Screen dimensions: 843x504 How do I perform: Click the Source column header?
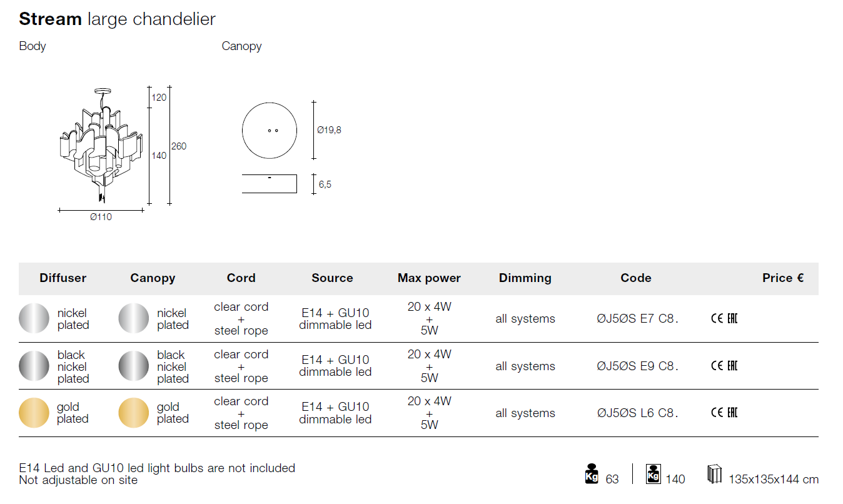click(x=332, y=278)
